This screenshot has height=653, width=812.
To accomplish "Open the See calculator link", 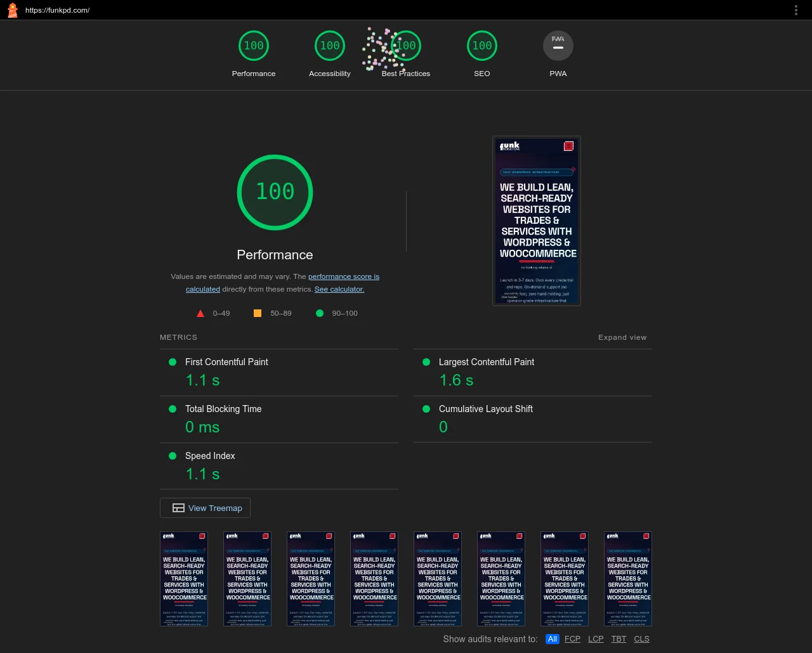I will 339,289.
